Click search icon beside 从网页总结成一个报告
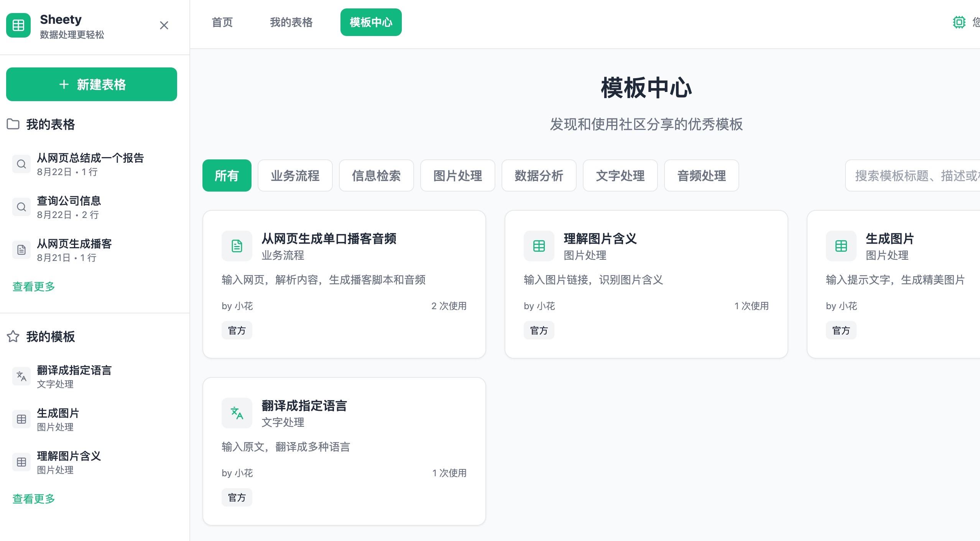980x541 pixels. pyautogui.click(x=21, y=164)
